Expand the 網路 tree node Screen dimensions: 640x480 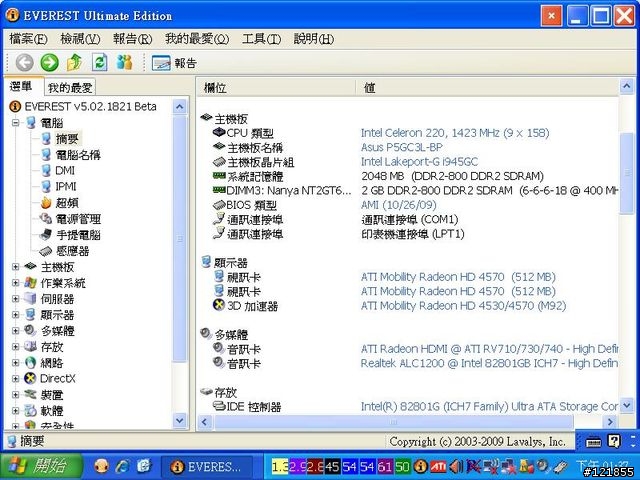(16, 363)
